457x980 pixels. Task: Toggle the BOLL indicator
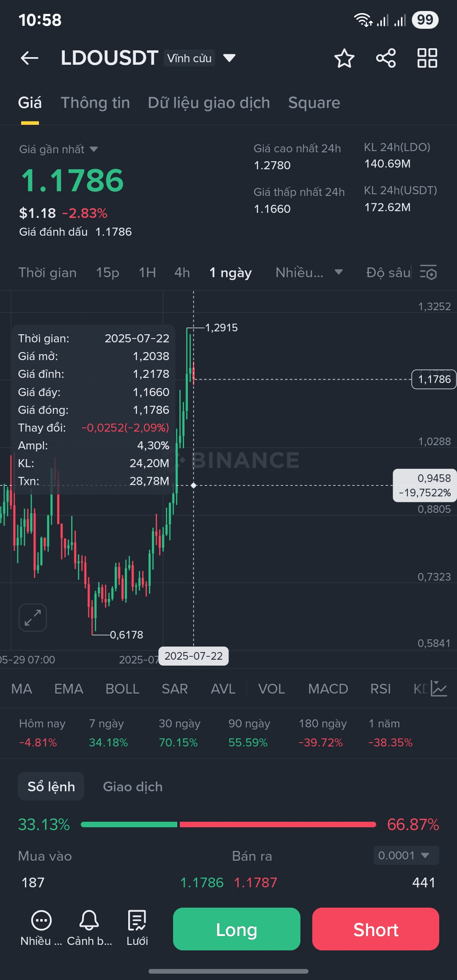click(122, 689)
